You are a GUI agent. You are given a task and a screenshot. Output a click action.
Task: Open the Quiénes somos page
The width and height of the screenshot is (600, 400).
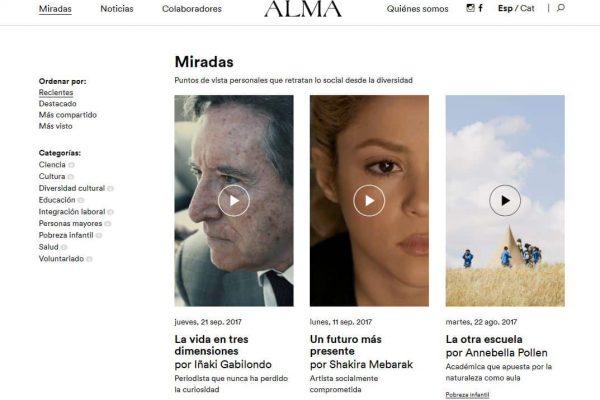click(417, 8)
